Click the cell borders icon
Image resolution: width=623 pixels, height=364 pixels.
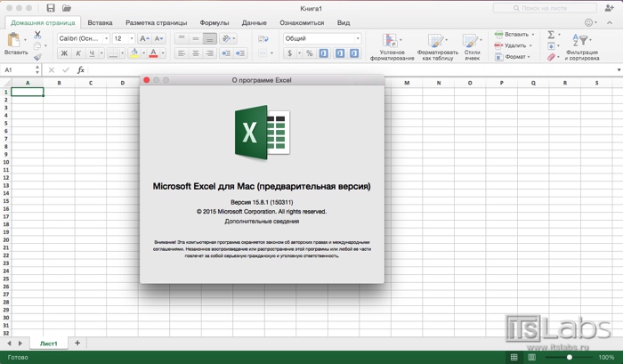coord(113,53)
